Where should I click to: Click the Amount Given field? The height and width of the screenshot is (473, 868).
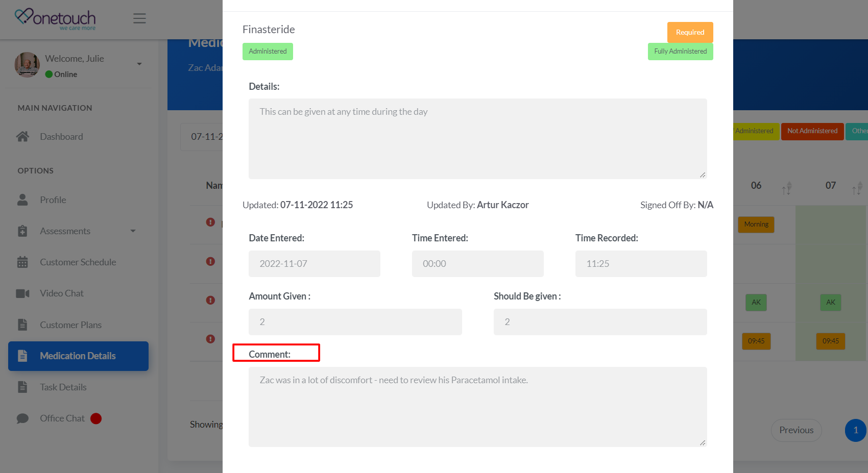coord(355,322)
